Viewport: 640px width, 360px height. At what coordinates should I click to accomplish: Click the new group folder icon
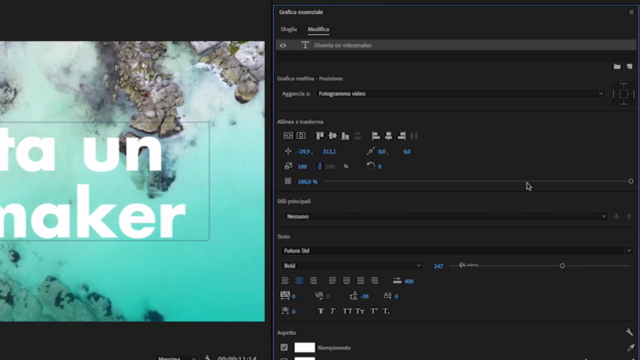tap(617, 66)
